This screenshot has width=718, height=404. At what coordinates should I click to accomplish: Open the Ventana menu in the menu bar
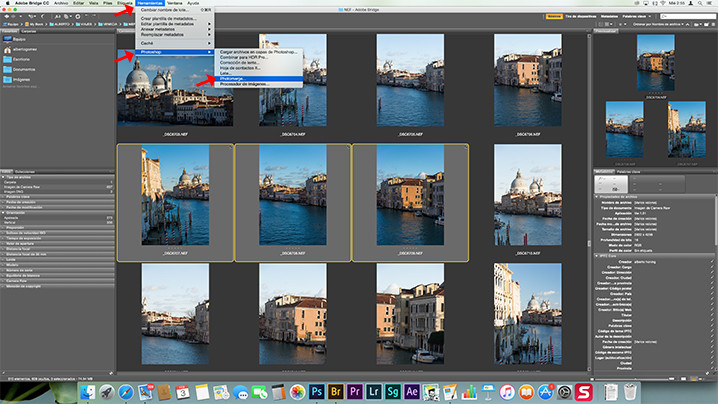[174, 3]
